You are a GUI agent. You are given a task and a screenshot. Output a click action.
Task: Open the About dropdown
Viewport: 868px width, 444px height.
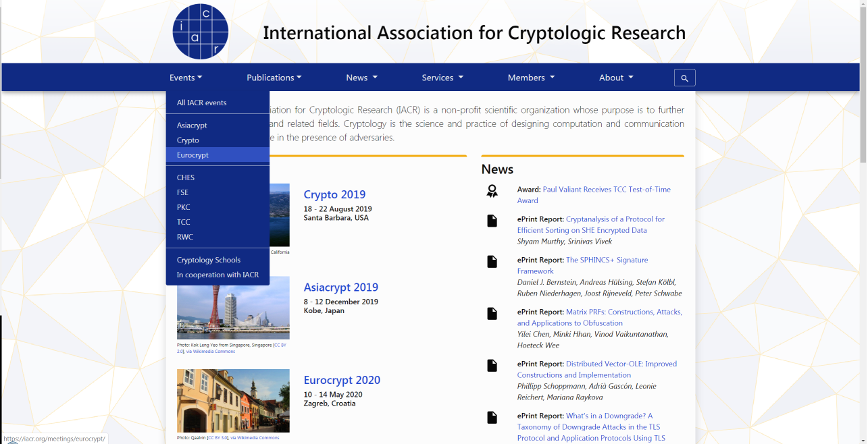615,77
